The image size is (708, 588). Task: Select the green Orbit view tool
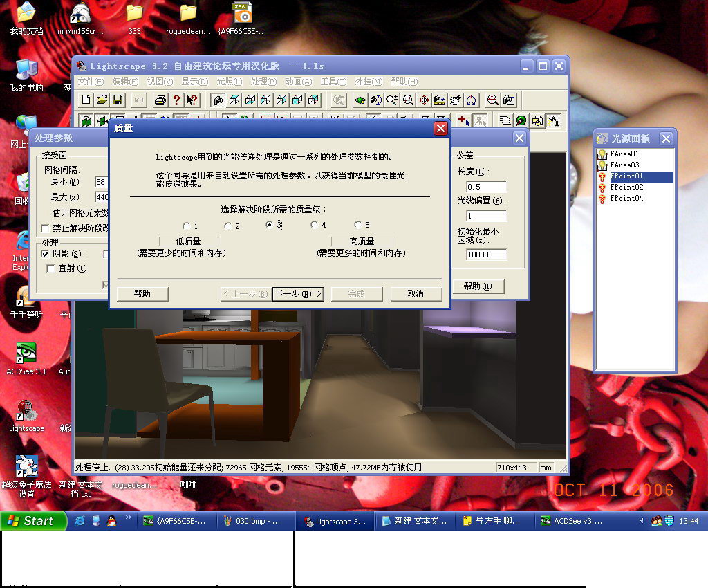point(360,100)
